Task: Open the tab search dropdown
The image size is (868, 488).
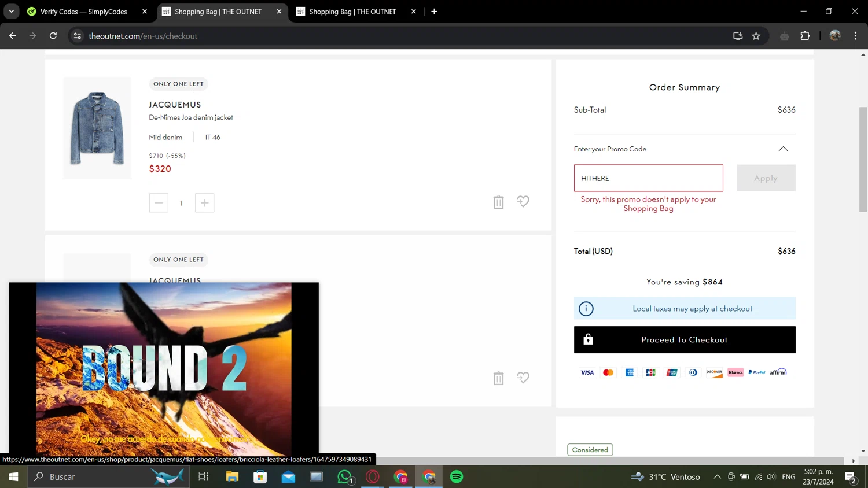Action: [11, 12]
